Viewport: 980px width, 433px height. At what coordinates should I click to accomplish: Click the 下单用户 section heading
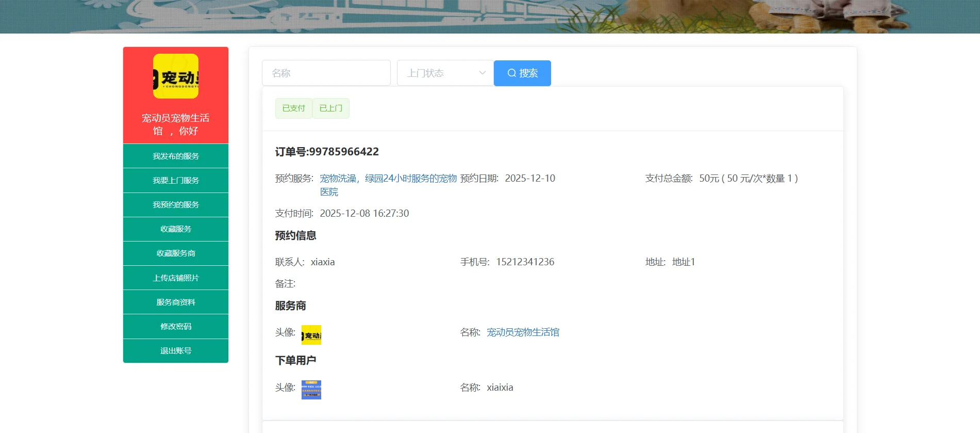pyautogui.click(x=295, y=360)
